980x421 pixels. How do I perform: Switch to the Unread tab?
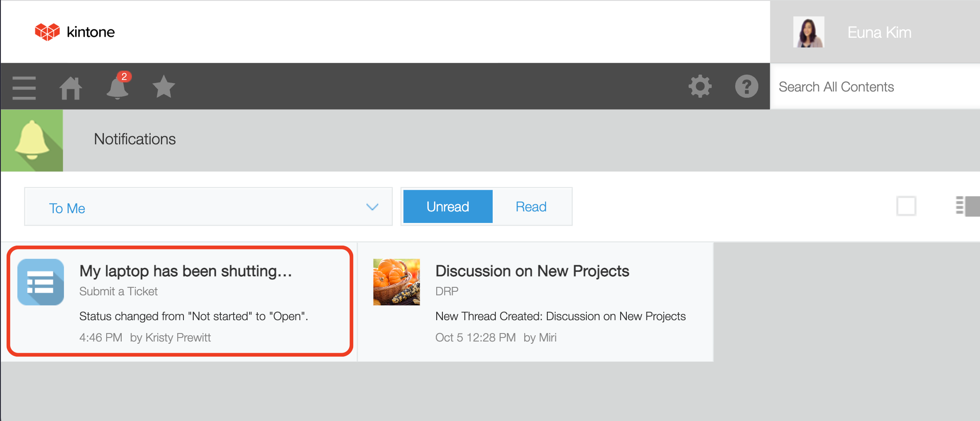(448, 207)
